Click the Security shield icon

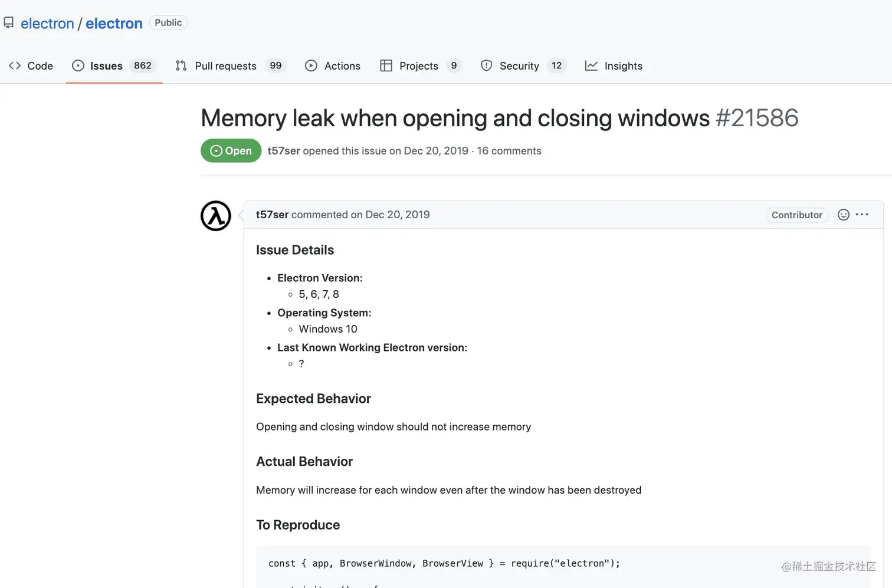click(x=486, y=65)
